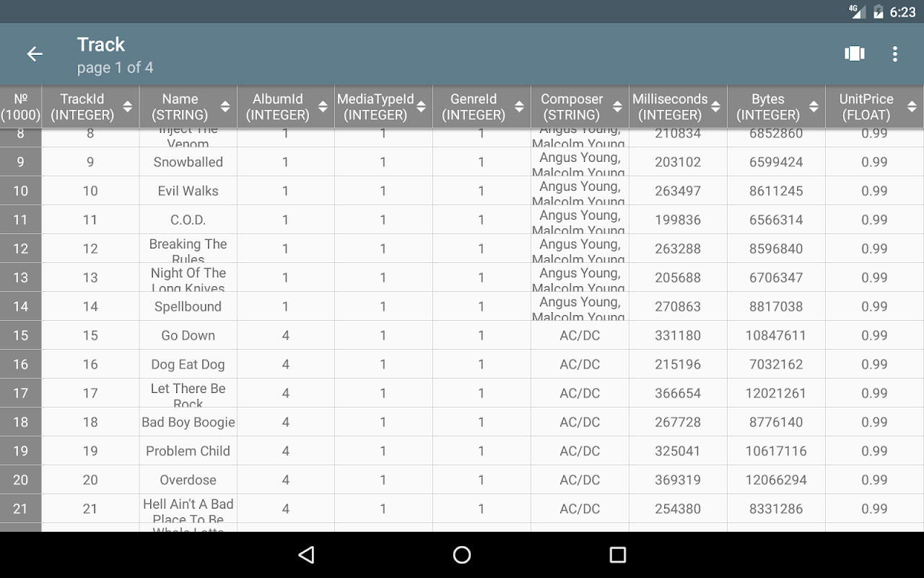Screen dimensions: 924x578
Task: Sort by the Name column arrows
Action: (x=225, y=107)
